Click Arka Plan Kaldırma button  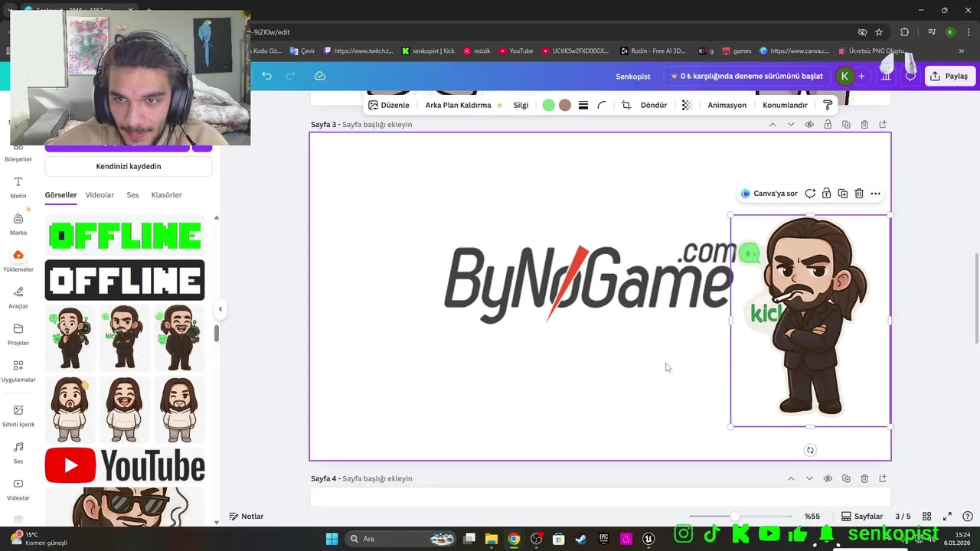[464, 105]
